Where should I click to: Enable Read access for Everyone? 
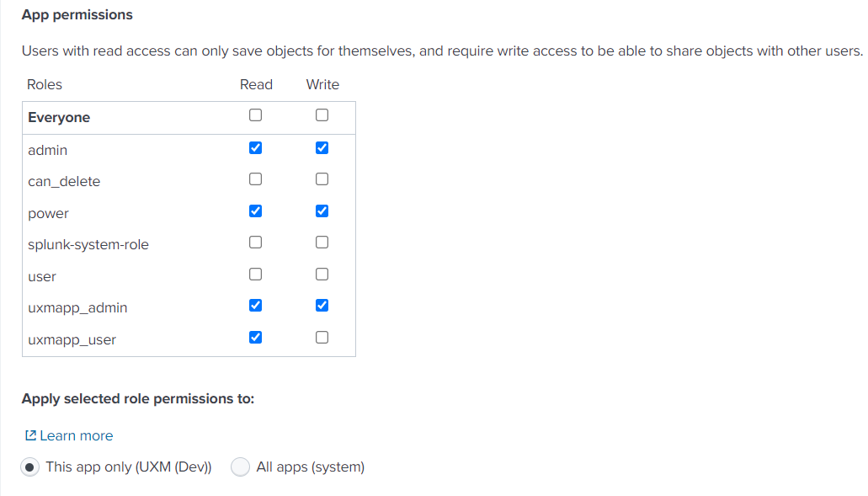[x=256, y=115]
